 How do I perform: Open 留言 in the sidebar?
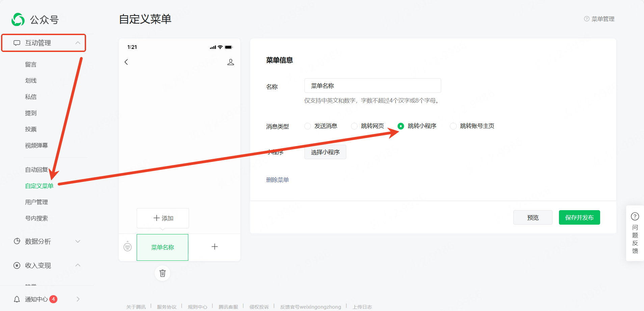pos(31,64)
